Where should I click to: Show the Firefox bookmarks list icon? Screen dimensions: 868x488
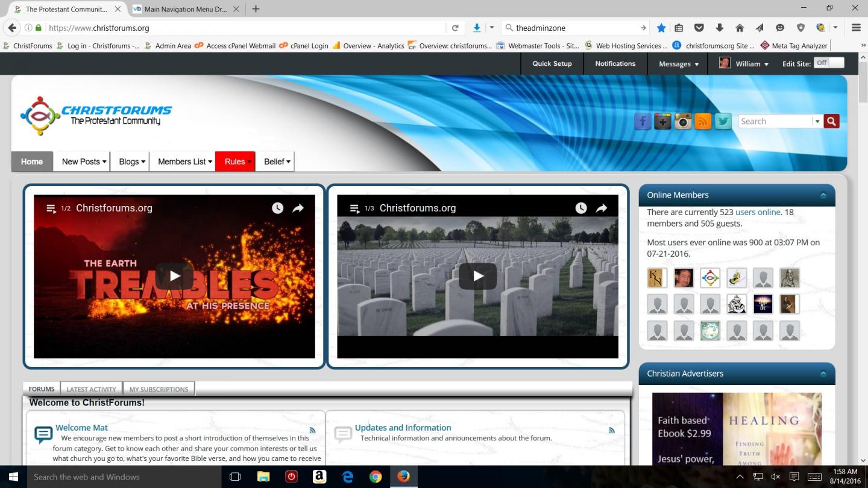pos(679,28)
